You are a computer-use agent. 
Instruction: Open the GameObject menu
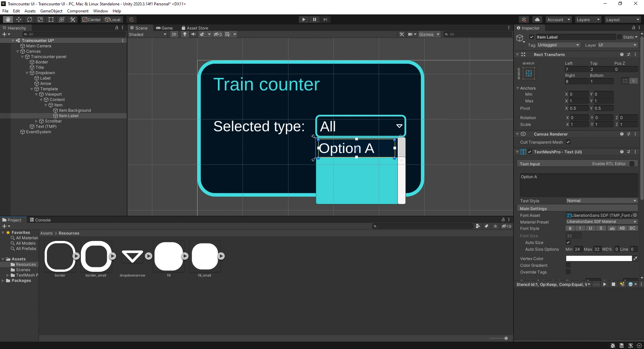(51, 11)
